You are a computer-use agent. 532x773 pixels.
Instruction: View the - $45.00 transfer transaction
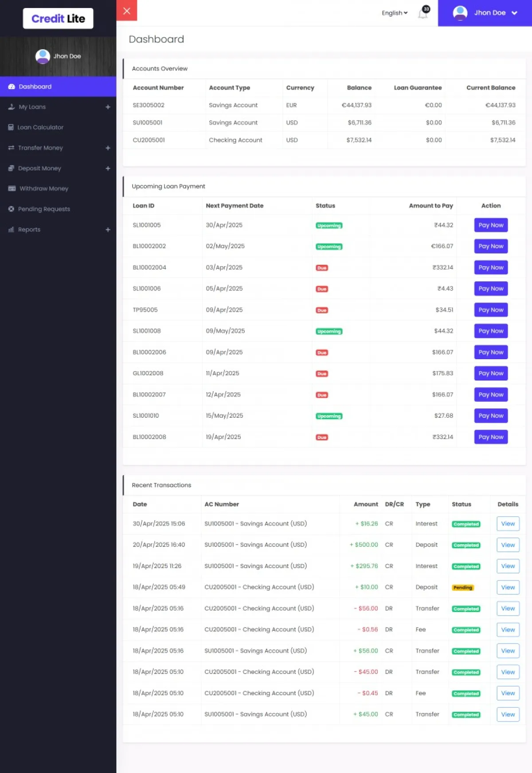tap(508, 672)
